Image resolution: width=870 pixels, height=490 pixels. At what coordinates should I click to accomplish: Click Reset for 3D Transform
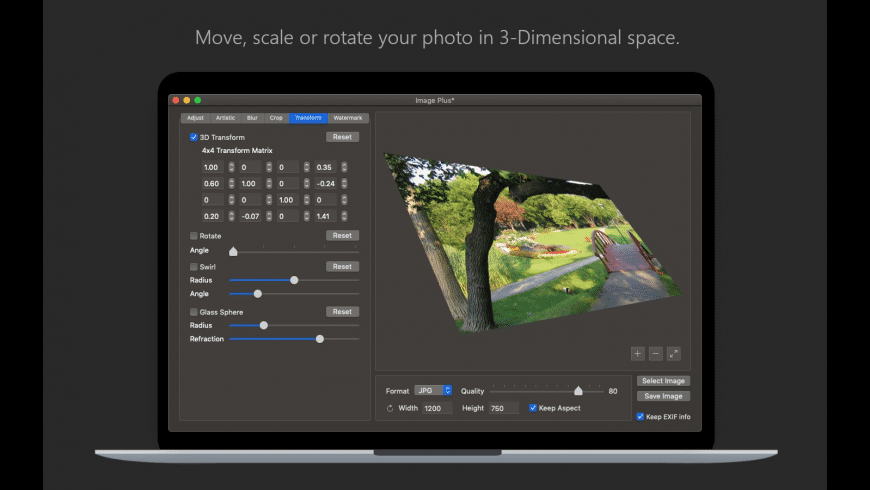[x=342, y=137]
